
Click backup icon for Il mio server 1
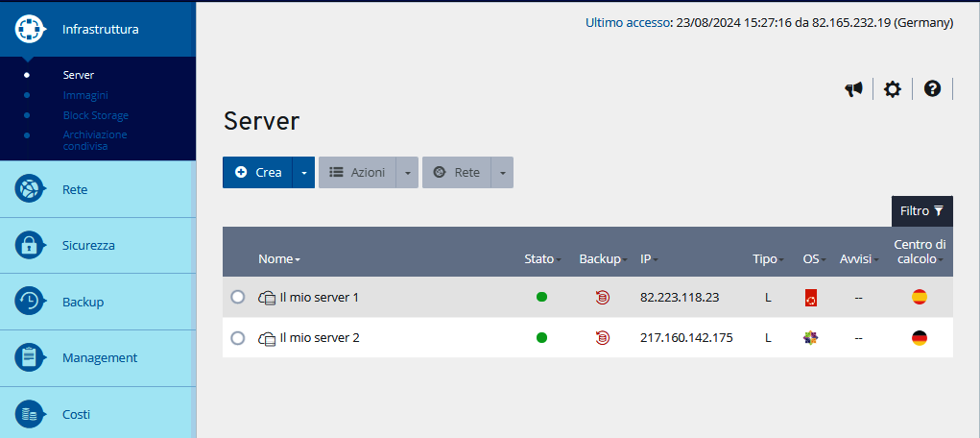point(602,298)
